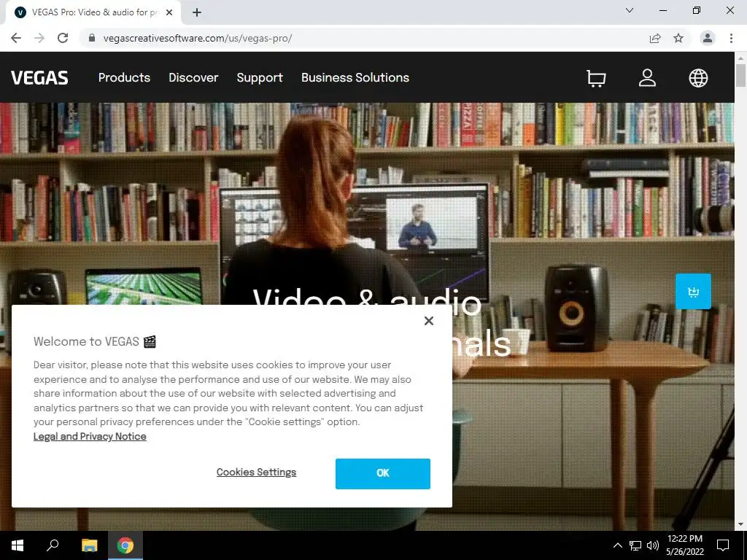Open the shopping cart icon

click(x=596, y=78)
